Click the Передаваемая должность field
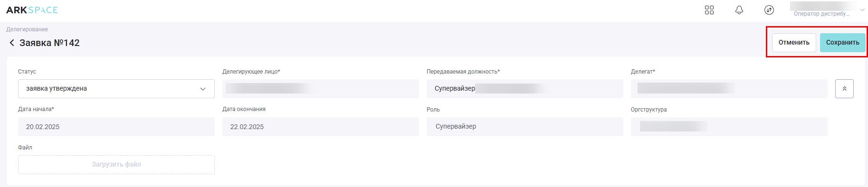868x187 pixels. pos(525,89)
